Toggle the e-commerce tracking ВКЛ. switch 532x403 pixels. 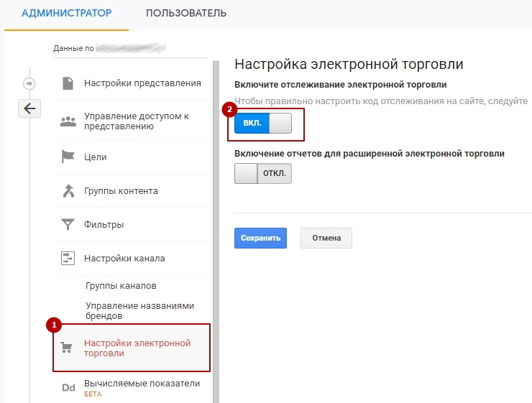[263, 123]
